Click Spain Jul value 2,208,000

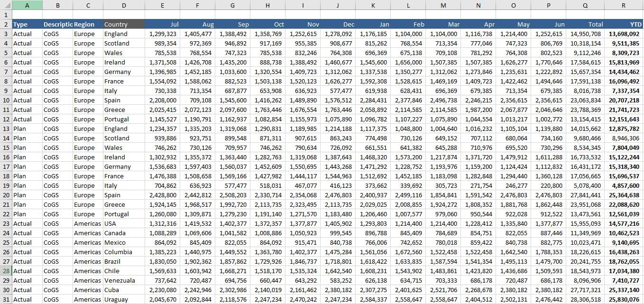(x=162, y=100)
